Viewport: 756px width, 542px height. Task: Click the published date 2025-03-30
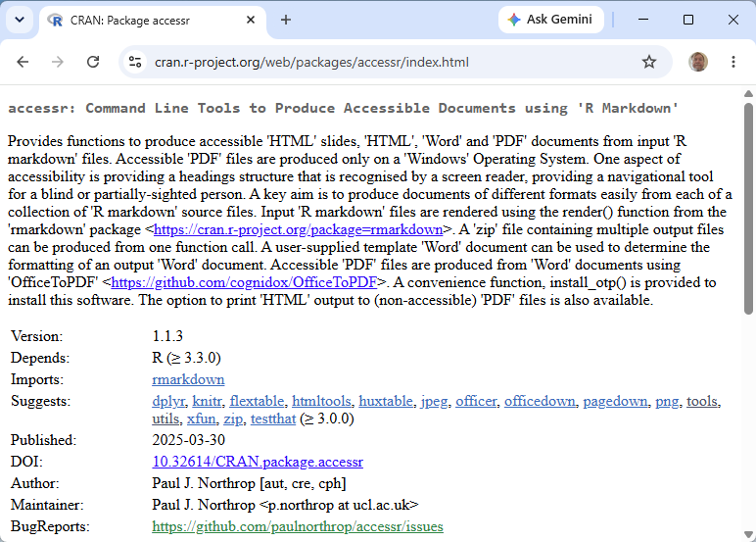pos(189,440)
